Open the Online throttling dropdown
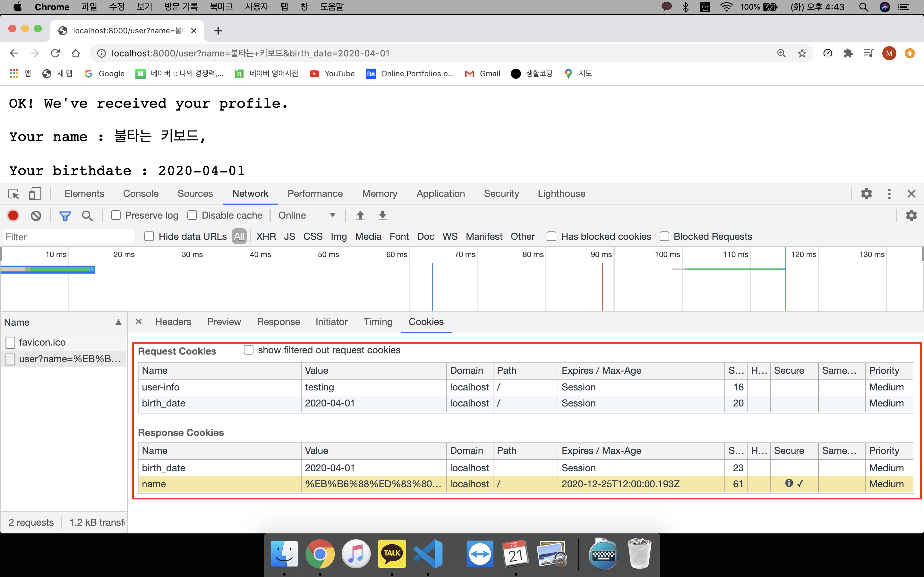 coord(307,216)
